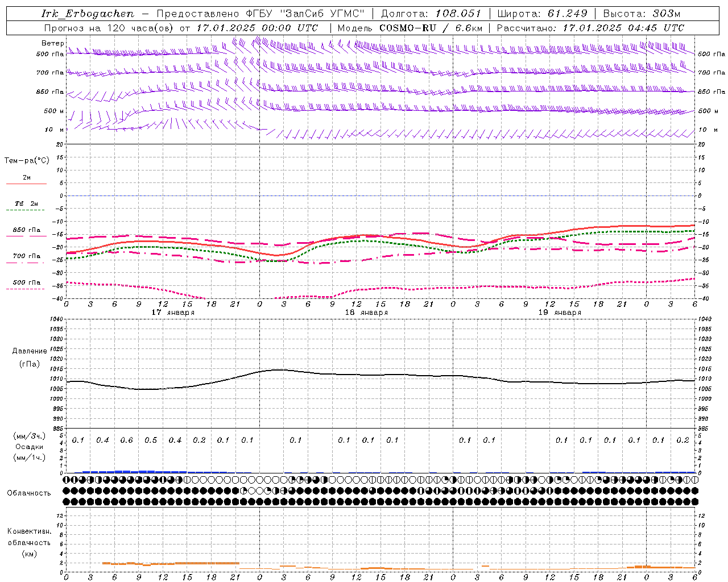Select the text "Прогноз на 120 часа(ов)"
The width and height of the screenshot is (728, 582).
pyautogui.click(x=109, y=28)
